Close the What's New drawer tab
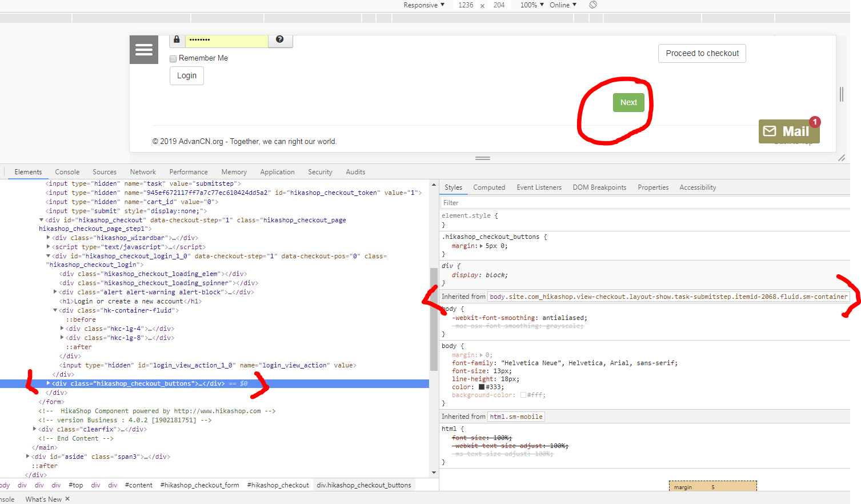This screenshot has height=504, width=861. (67, 499)
